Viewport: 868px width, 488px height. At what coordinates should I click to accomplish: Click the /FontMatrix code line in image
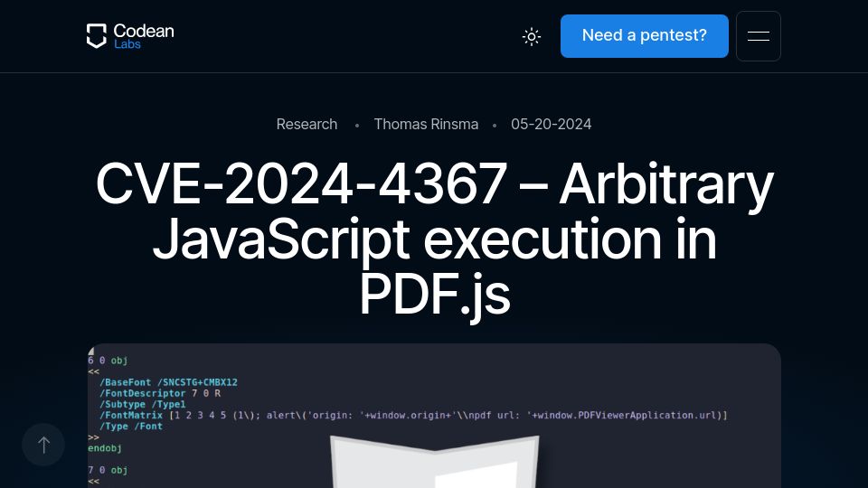click(413, 415)
